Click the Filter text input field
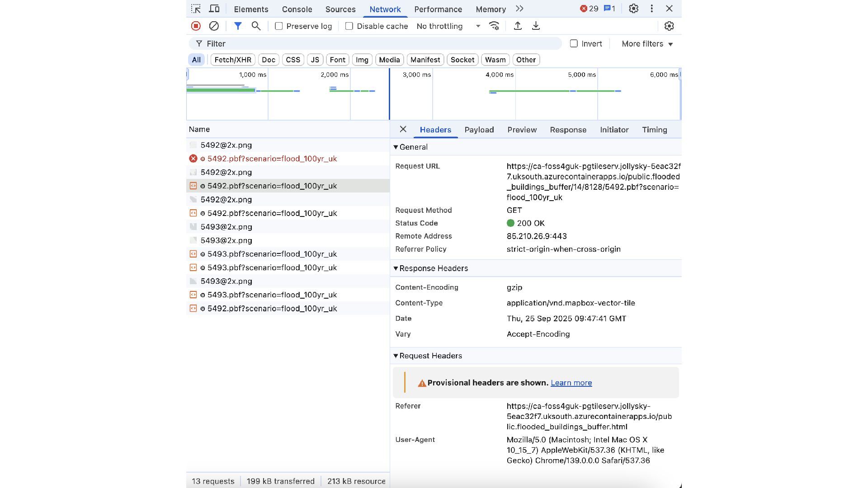The width and height of the screenshot is (868, 488). click(x=380, y=44)
